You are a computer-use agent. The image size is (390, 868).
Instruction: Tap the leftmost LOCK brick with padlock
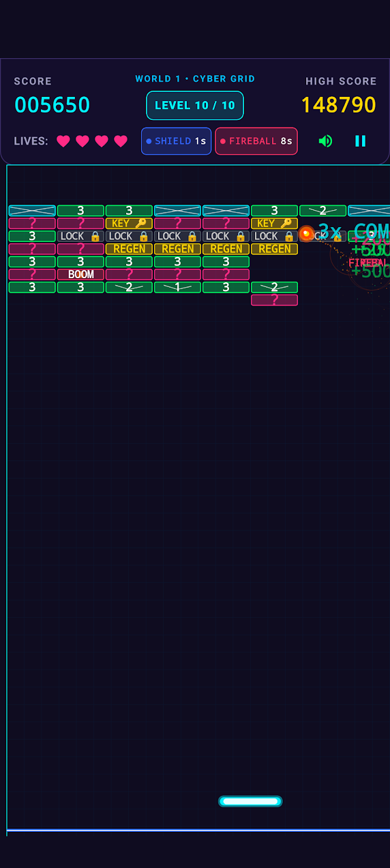(x=80, y=236)
